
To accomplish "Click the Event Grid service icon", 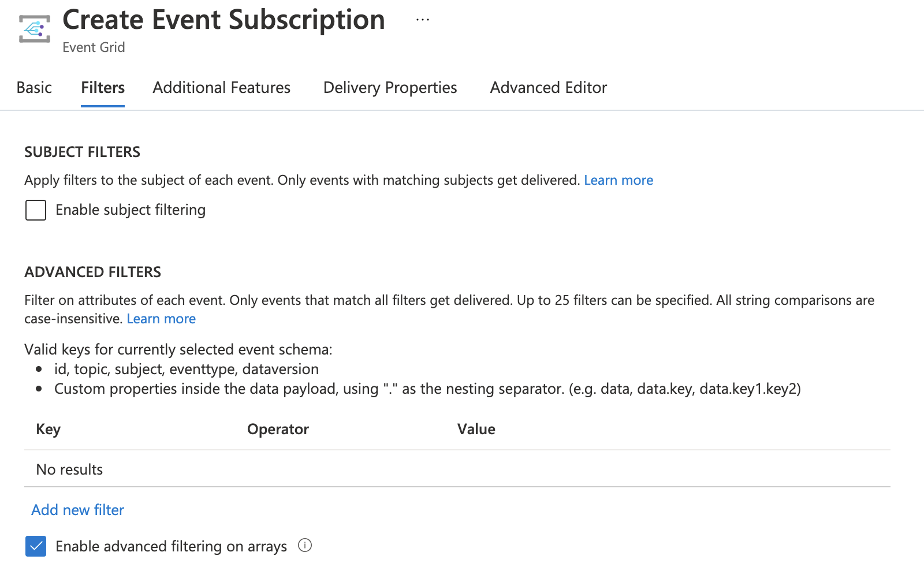I will click(35, 29).
